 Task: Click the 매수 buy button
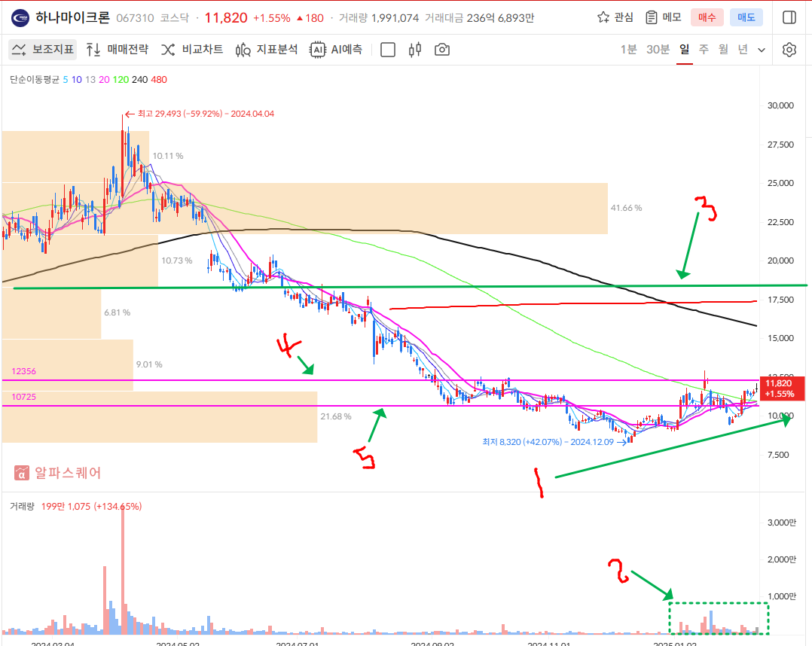(707, 17)
